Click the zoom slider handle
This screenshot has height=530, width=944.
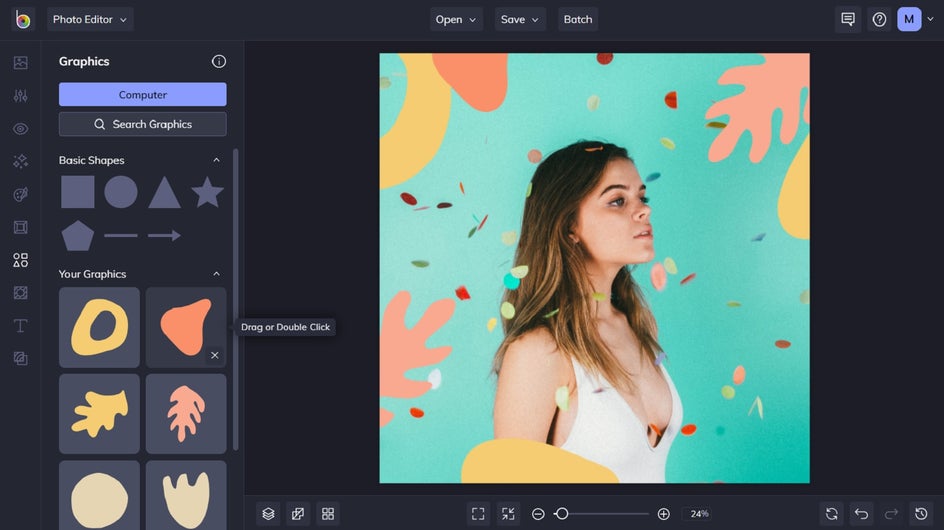(562, 514)
